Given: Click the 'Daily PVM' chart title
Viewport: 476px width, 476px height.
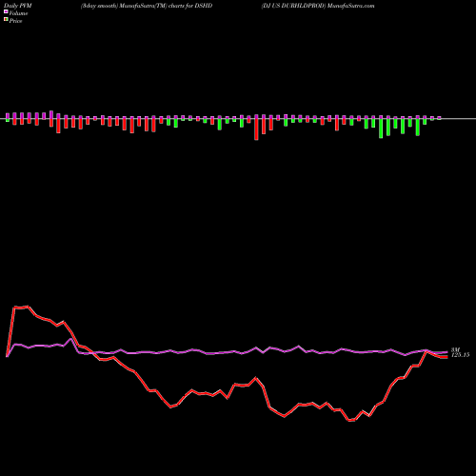Looking at the screenshot, I should pos(18,6).
